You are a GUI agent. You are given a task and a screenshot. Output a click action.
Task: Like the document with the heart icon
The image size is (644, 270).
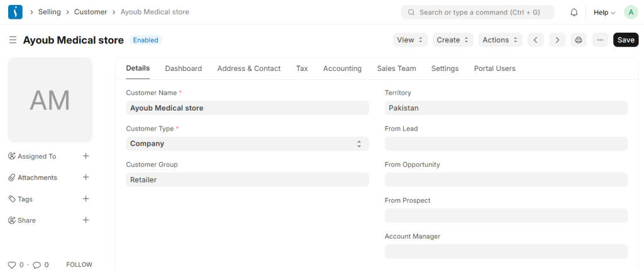[12, 265]
